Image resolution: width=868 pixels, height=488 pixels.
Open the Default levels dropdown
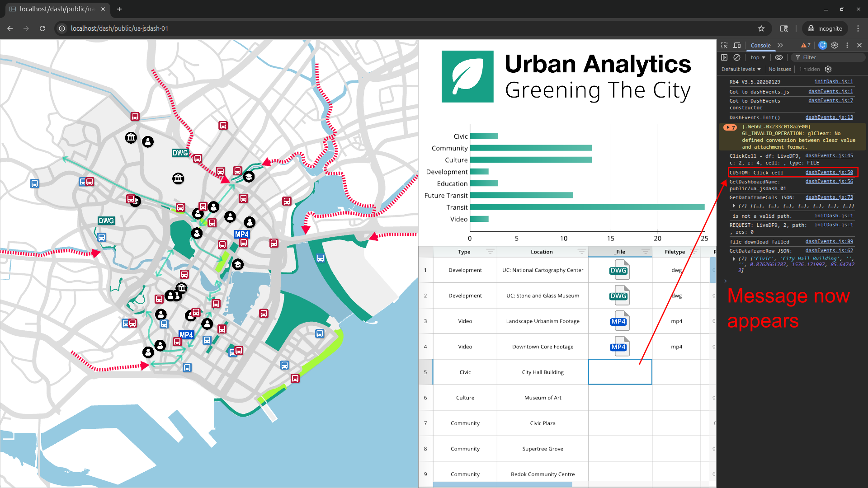pyautogui.click(x=741, y=69)
